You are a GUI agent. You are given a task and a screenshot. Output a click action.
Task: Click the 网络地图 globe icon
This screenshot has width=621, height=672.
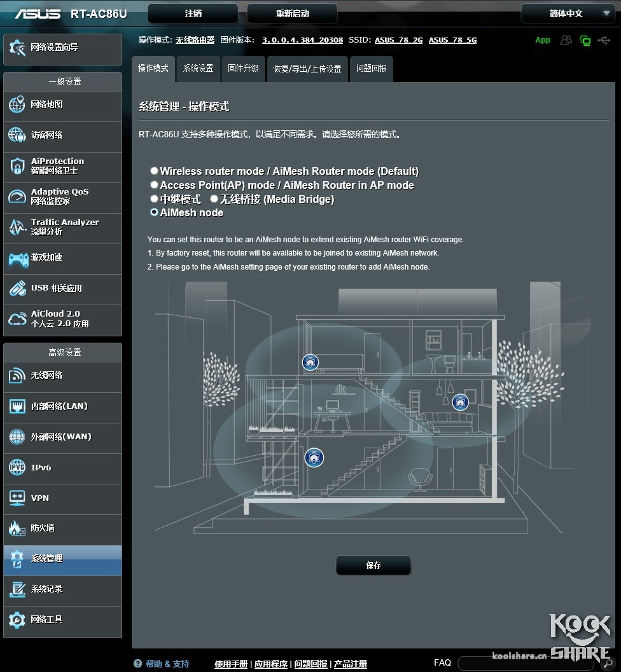click(17, 104)
